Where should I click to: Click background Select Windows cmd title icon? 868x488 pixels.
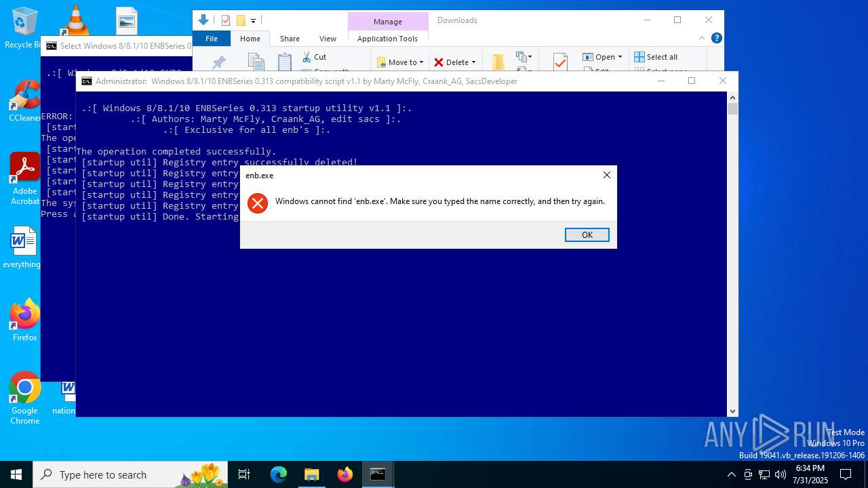click(52, 46)
